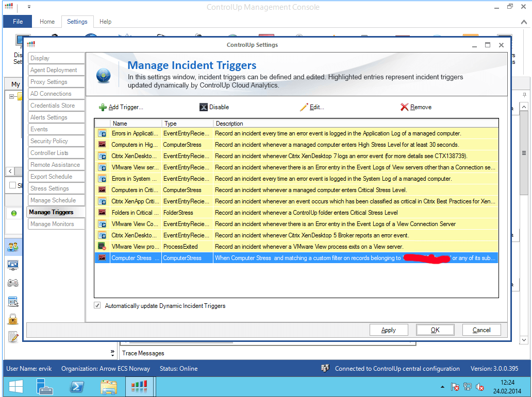The width and height of the screenshot is (532, 397).
Task: Click the pin icon in the console's right pane
Action: (524, 95)
